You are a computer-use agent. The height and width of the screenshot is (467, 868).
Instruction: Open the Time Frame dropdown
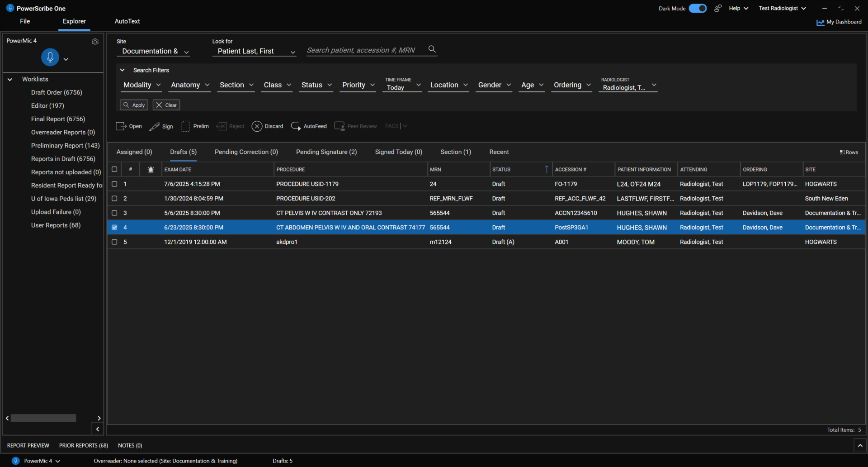coord(402,85)
